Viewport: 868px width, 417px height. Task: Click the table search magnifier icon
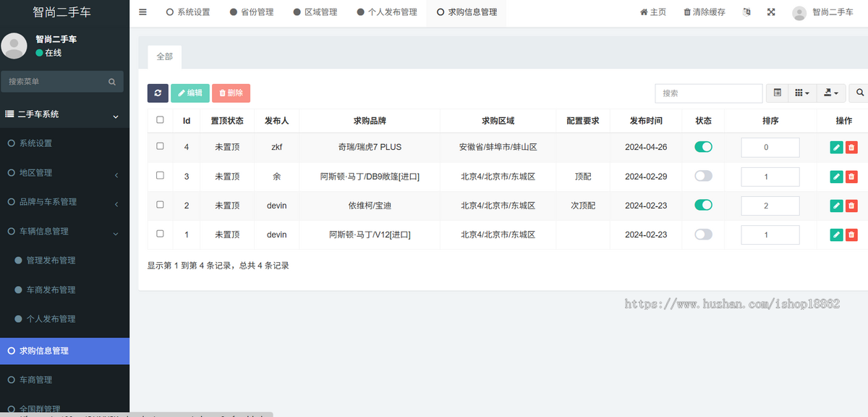[x=859, y=93]
